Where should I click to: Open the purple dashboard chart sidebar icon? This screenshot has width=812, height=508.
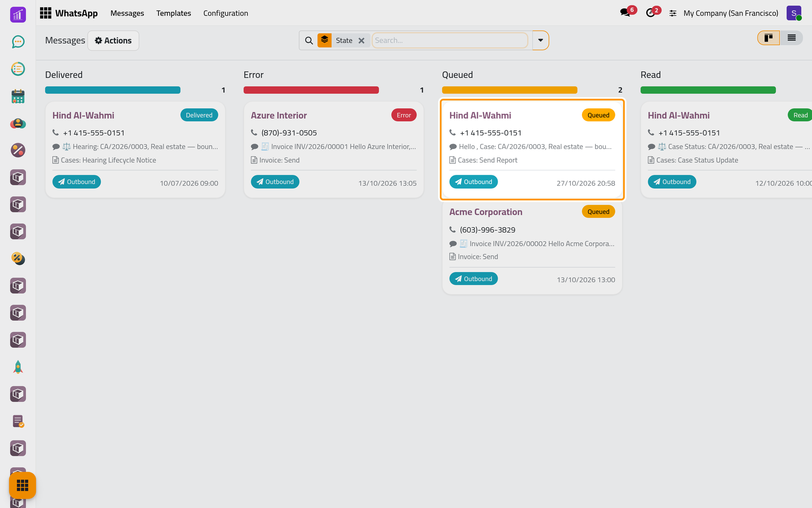click(18, 15)
